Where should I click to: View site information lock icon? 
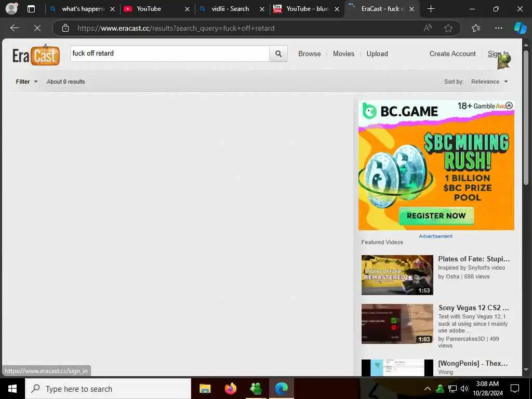tap(65, 28)
